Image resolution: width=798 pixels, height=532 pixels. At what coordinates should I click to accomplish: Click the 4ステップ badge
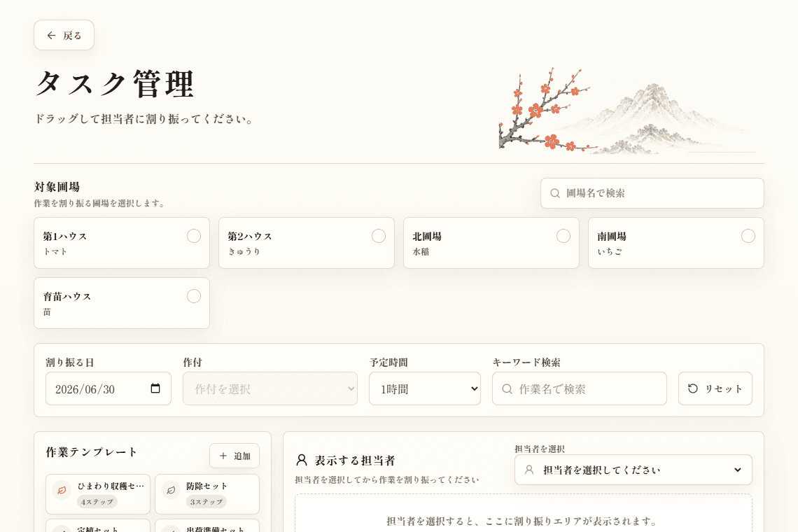[x=97, y=501]
